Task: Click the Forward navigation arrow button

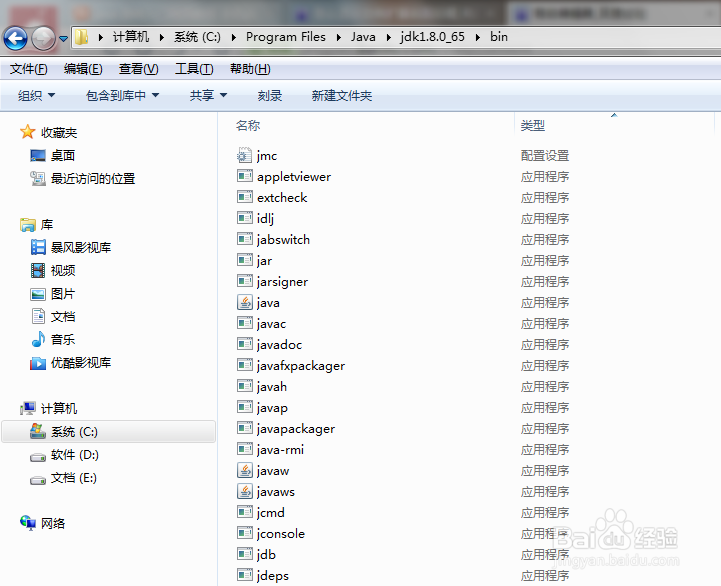Action: point(43,38)
